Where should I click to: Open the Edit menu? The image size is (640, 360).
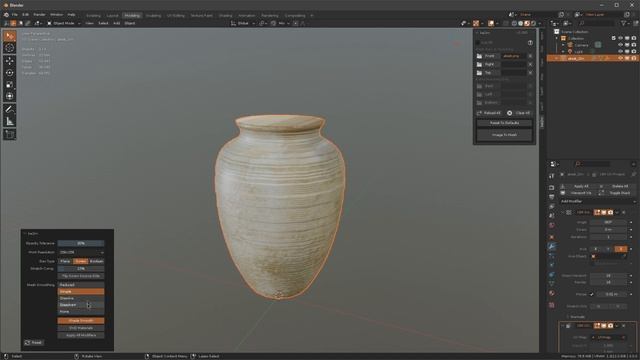(25, 15)
